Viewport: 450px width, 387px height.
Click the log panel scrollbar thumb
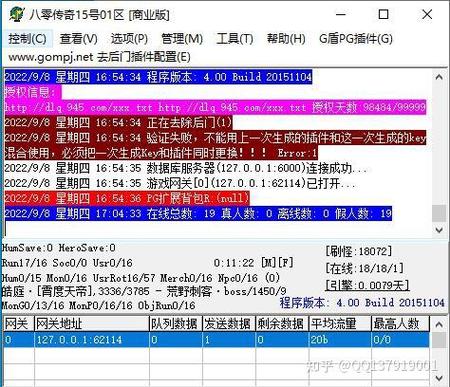tap(439, 213)
